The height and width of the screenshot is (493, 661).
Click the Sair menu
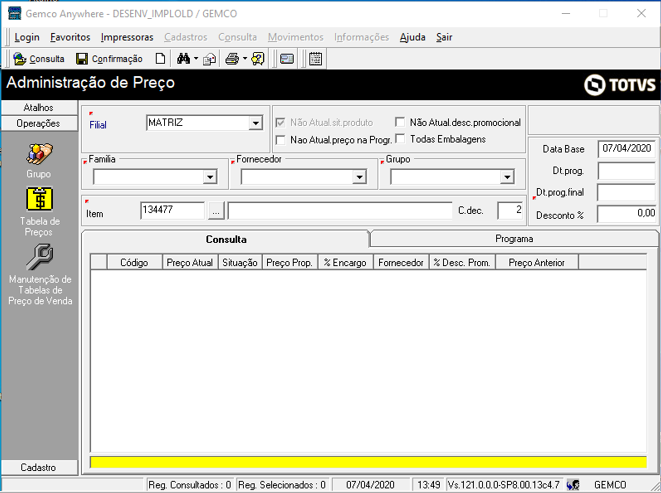pos(444,37)
